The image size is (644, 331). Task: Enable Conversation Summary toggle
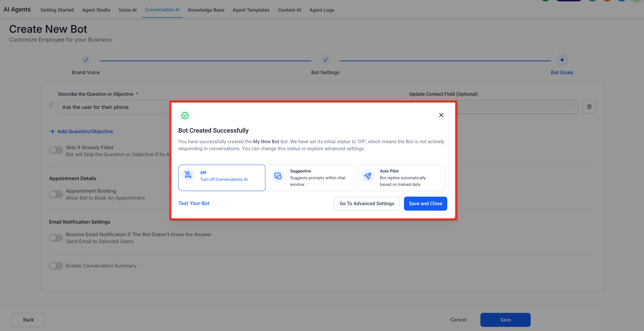coord(56,266)
